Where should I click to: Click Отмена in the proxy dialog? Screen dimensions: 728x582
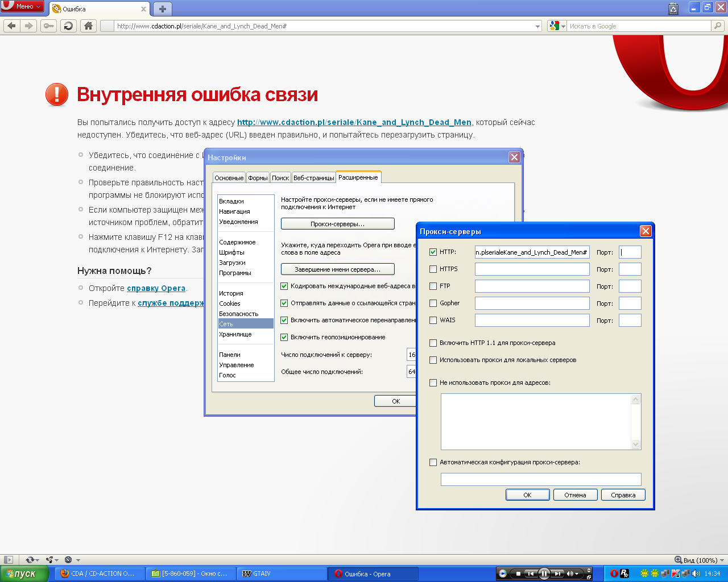(575, 495)
